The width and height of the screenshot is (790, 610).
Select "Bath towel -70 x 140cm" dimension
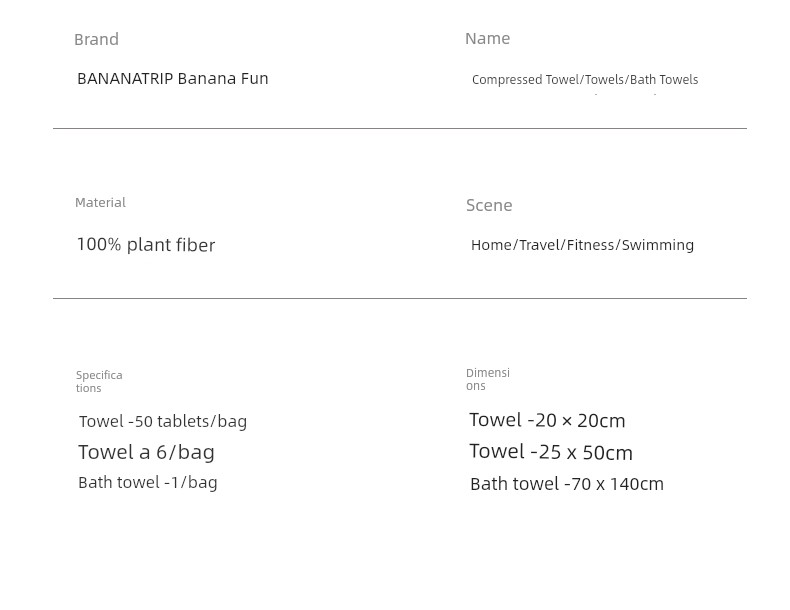(567, 484)
